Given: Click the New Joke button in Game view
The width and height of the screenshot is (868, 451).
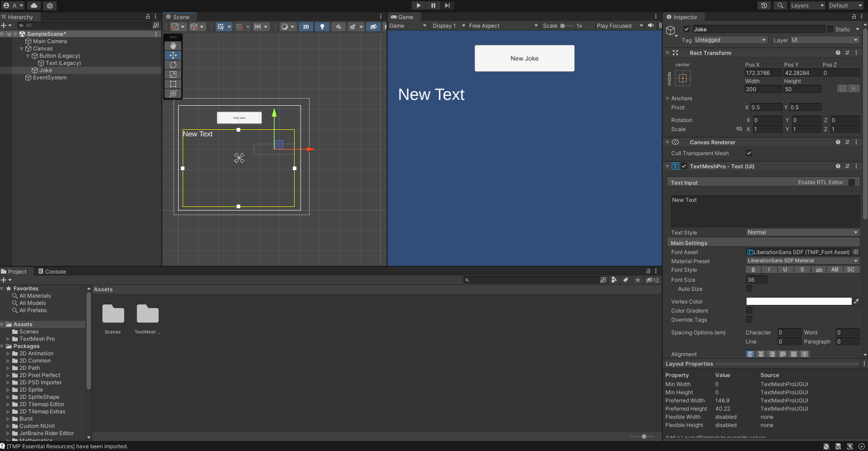Looking at the screenshot, I should 524,59.
